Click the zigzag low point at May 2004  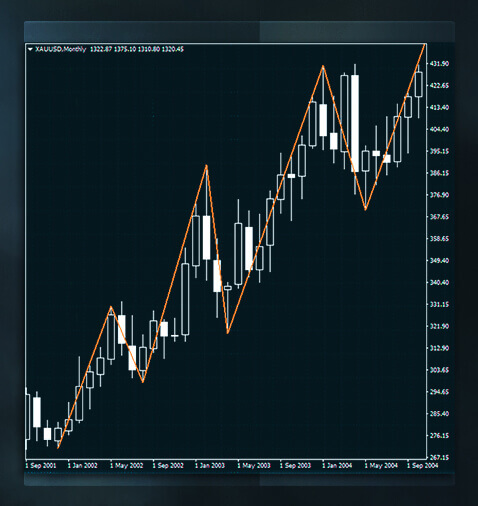point(366,209)
